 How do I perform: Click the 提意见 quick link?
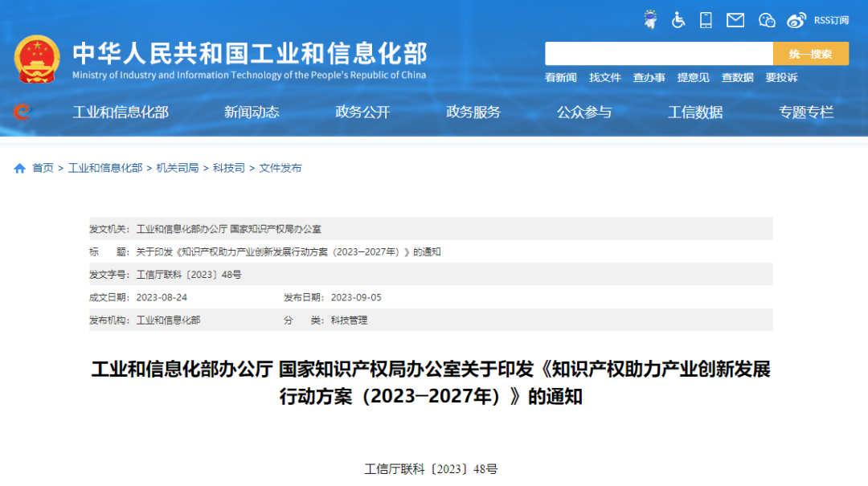click(x=693, y=77)
